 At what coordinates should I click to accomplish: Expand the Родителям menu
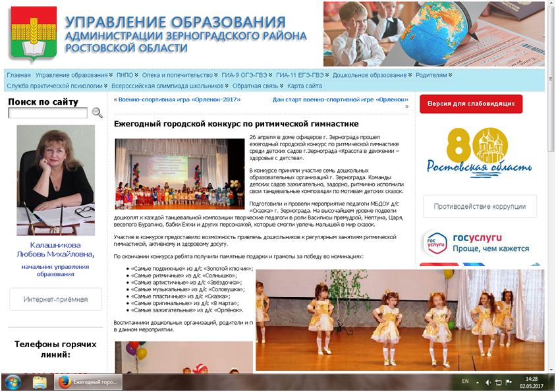pos(433,75)
